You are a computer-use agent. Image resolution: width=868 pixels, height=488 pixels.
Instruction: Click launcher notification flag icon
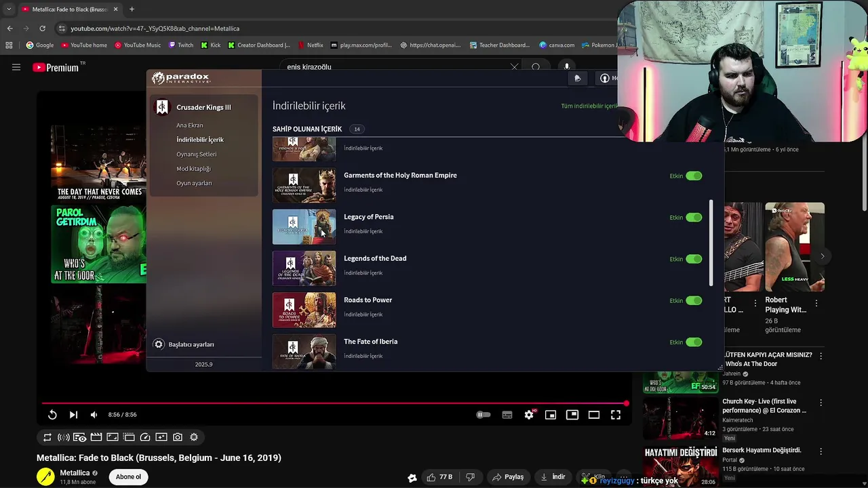[578, 79]
